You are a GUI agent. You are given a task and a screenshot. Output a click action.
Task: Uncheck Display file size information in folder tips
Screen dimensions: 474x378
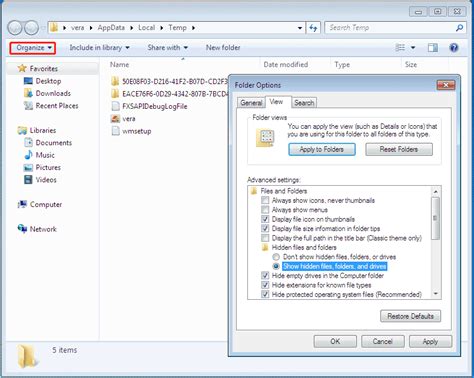(265, 228)
